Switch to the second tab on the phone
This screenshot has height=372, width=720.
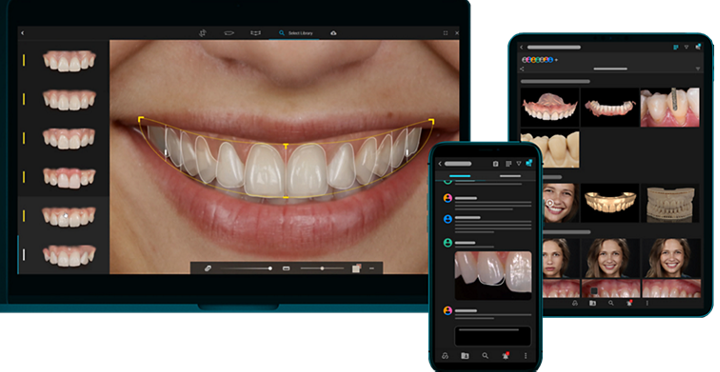510,176
